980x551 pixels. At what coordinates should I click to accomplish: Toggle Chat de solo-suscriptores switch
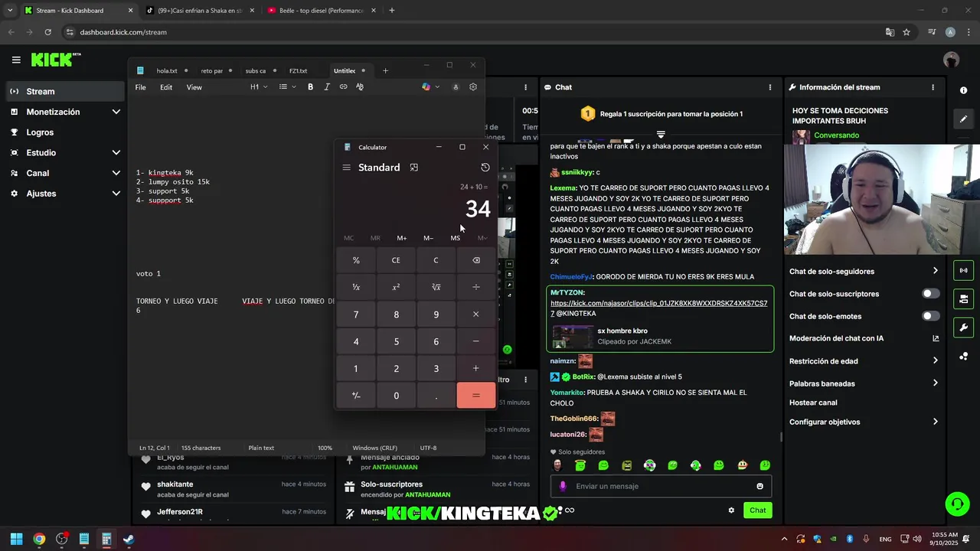click(930, 294)
